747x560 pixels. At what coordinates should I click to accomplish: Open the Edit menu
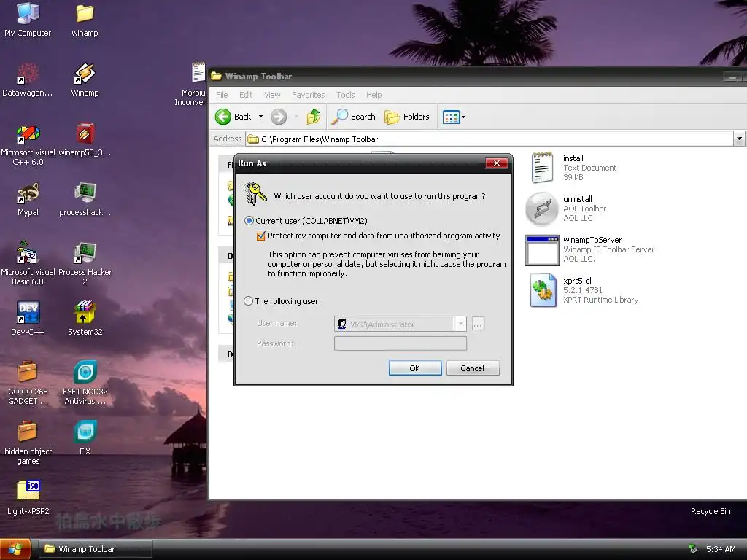coord(246,95)
